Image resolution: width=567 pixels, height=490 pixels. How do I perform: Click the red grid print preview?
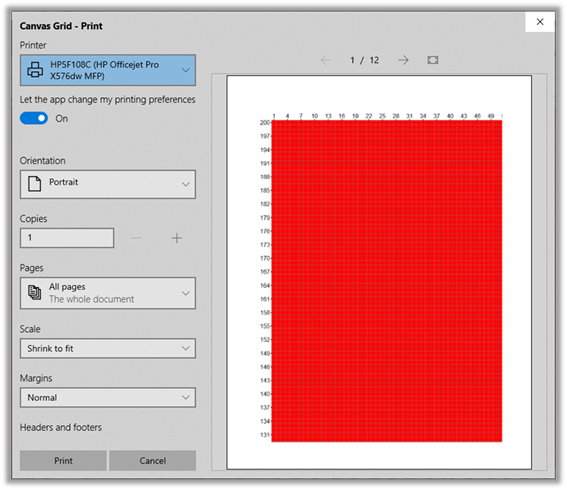(x=387, y=281)
